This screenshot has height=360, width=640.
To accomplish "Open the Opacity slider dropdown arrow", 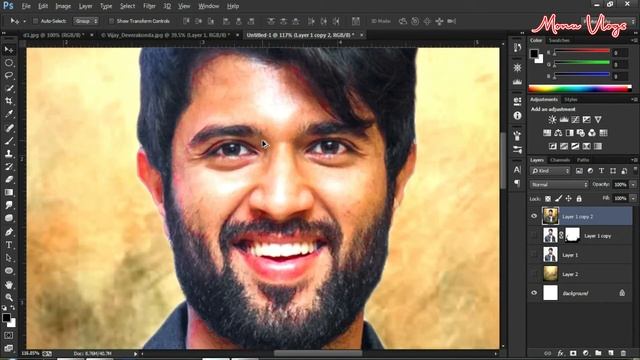I will coord(633,185).
